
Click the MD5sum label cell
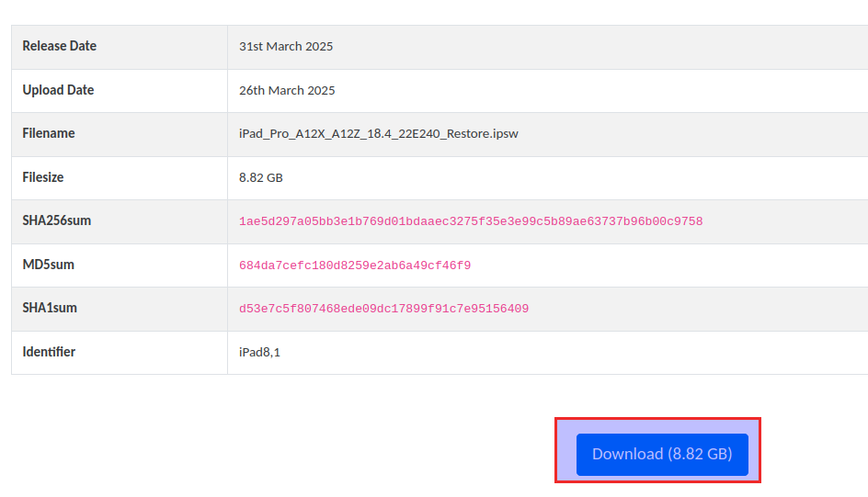[x=49, y=265]
